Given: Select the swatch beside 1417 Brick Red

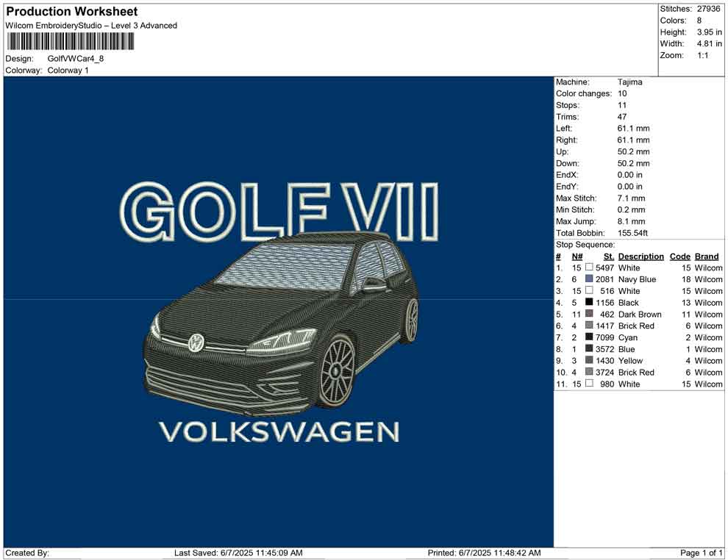Looking at the screenshot, I should pyautogui.click(x=589, y=326).
